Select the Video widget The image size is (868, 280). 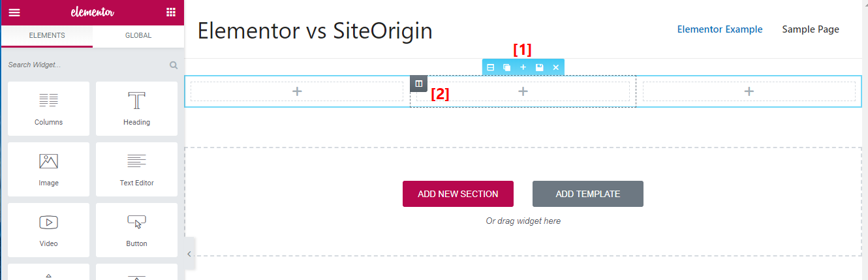pyautogui.click(x=49, y=230)
